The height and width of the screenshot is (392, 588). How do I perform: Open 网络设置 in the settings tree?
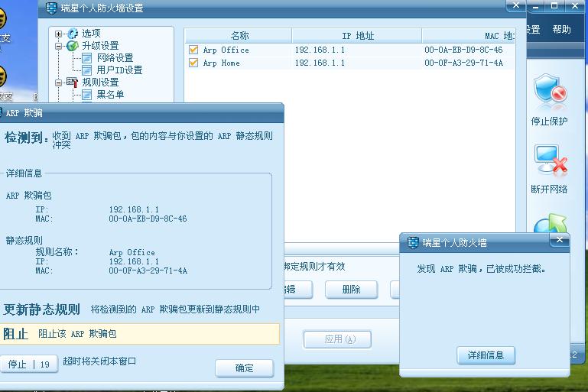coord(115,58)
